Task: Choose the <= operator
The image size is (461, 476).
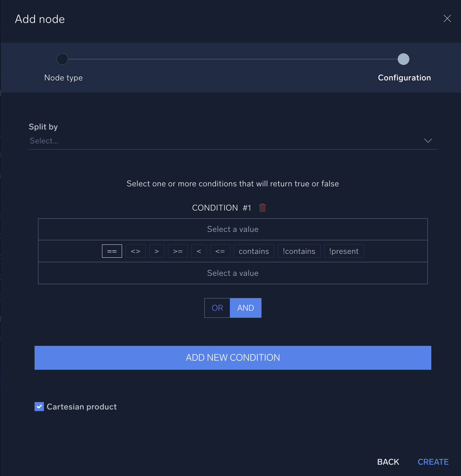Action: (x=220, y=251)
